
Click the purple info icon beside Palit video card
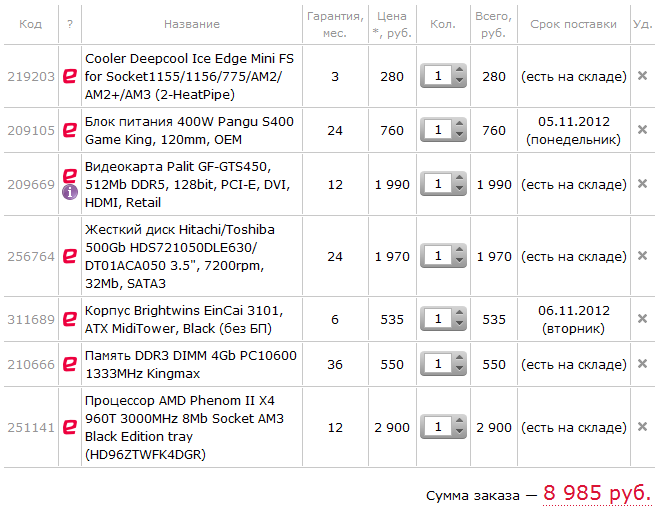[x=70, y=192]
